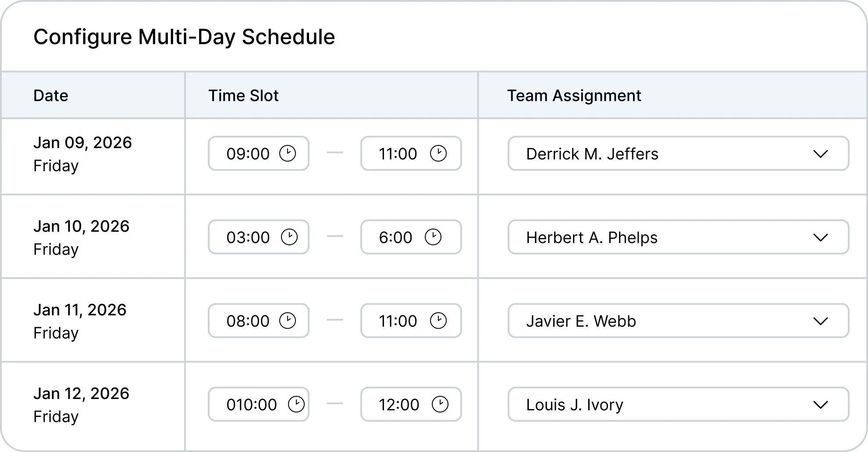Click the Date column header
The image size is (868, 452).
(x=50, y=95)
